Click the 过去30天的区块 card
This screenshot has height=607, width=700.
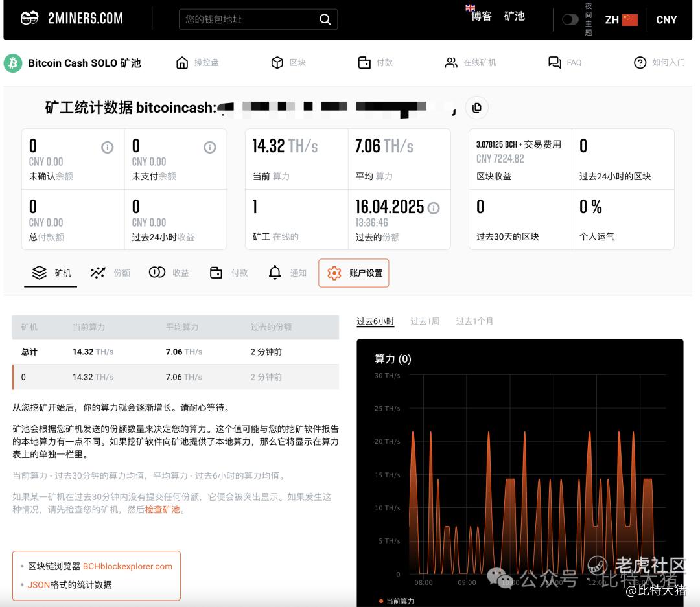click(x=520, y=220)
